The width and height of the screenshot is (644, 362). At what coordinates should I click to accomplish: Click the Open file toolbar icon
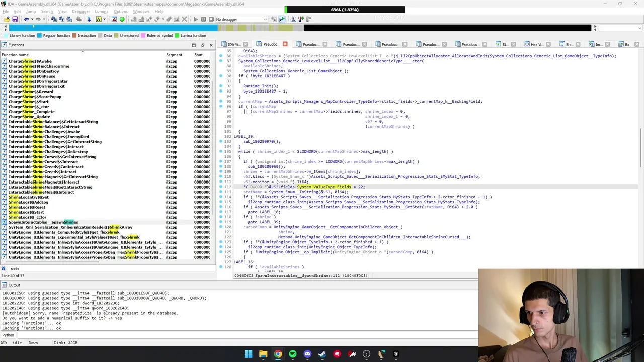[x=7, y=19]
